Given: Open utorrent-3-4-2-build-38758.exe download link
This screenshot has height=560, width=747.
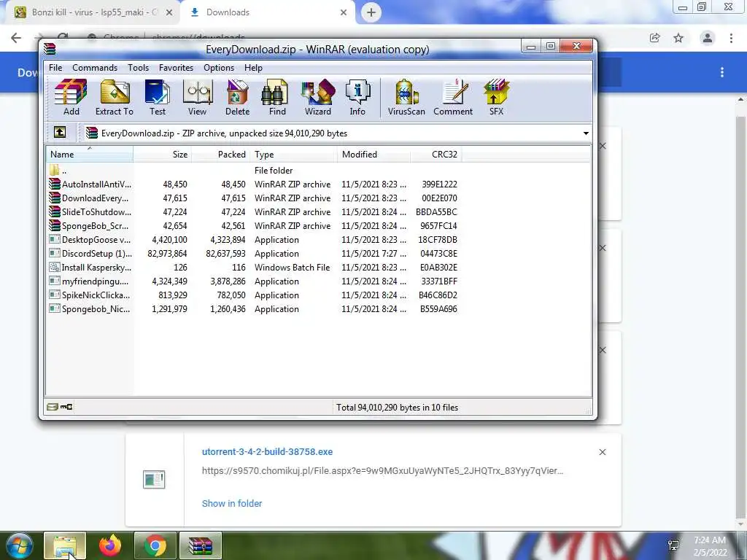Looking at the screenshot, I should 267,451.
